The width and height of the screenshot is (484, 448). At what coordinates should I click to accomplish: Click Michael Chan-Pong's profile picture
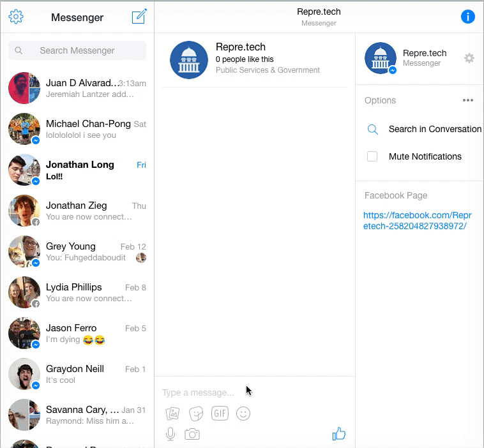tap(24, 129)
